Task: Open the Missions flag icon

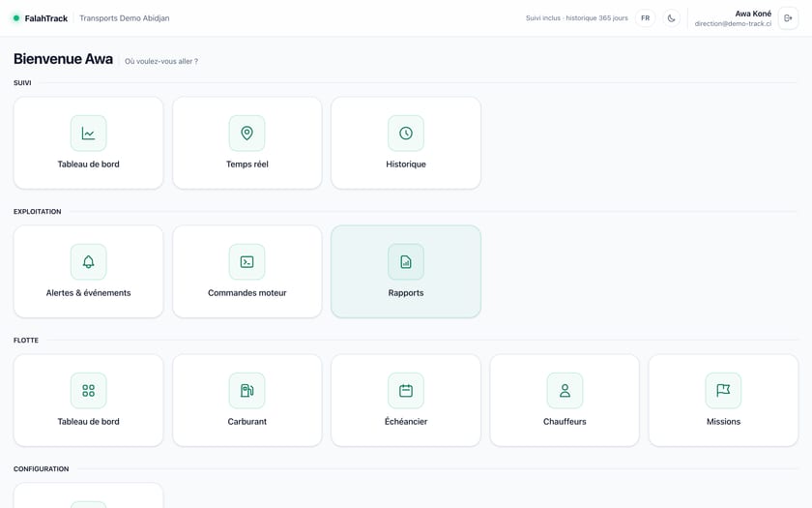Action: [723, 390]
